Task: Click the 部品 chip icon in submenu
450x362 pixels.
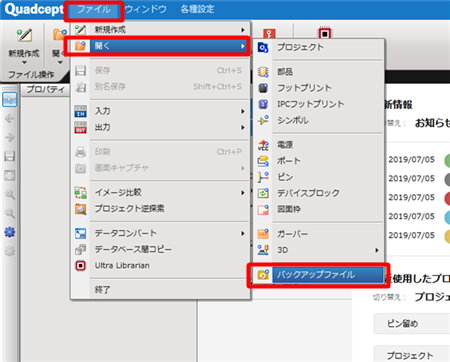Action: coord(263,72)
